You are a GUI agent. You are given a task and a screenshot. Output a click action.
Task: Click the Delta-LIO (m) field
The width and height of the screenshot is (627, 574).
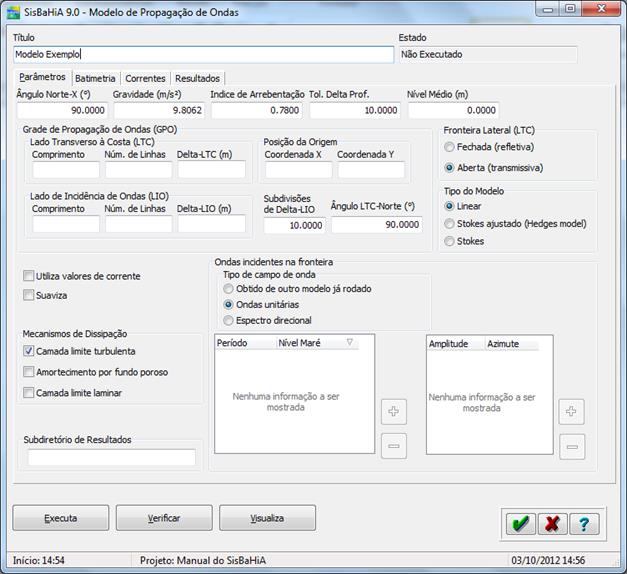click(x=212, y=224)
